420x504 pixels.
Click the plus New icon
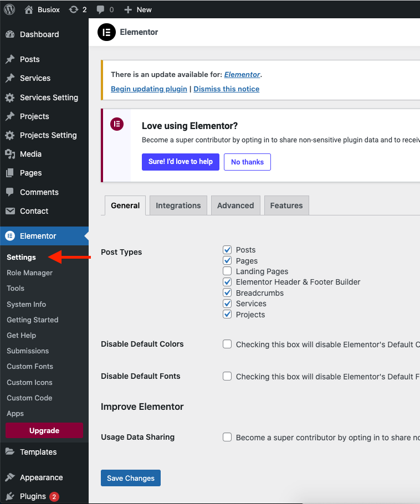[128, 9]
